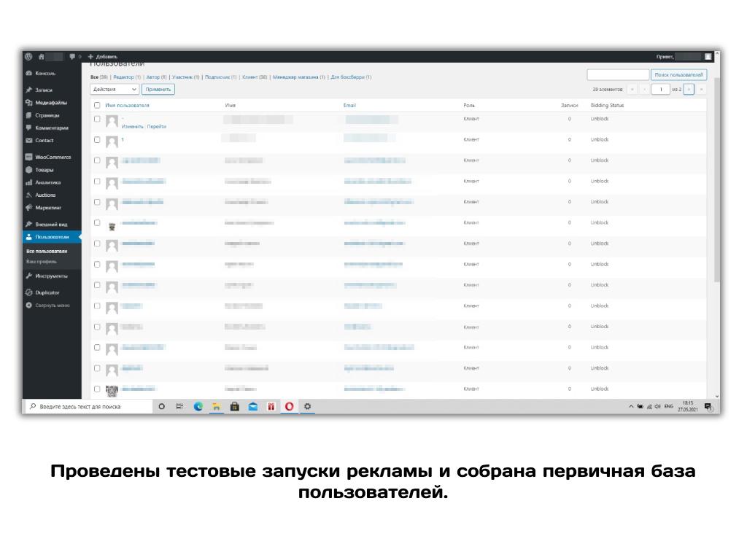The image size is (747, 560).
Task: Filter users by Клиент role
Action: [x=255, y=77]
